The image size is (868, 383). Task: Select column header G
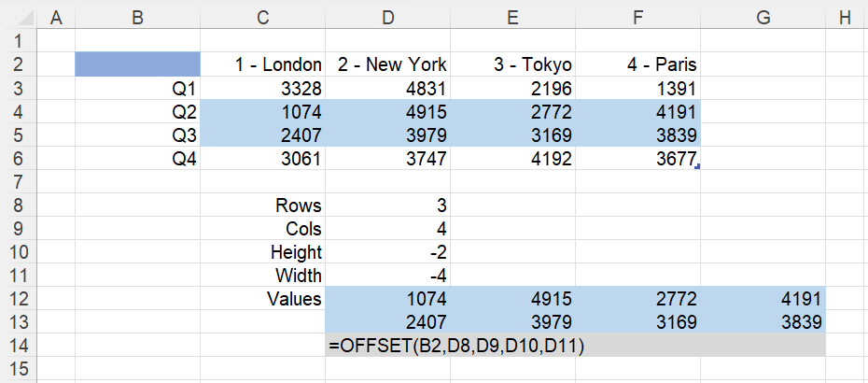click(763, 18)
